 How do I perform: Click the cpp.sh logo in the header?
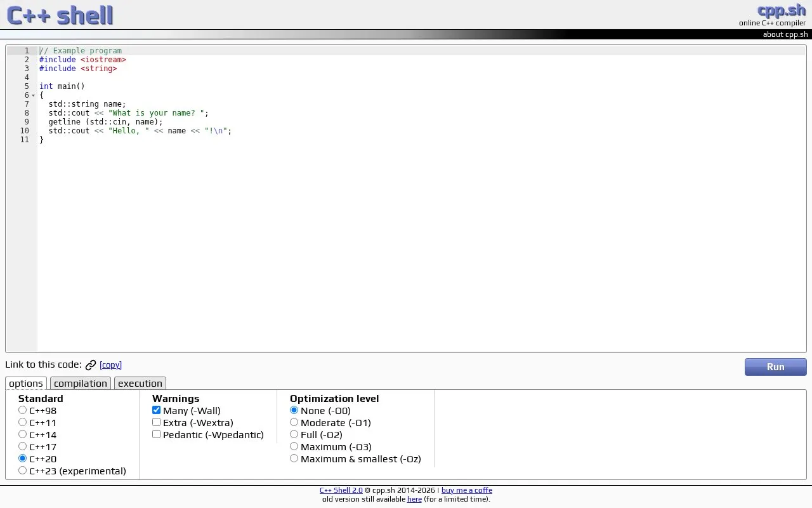pyautogui.click(x=782, y=10)
